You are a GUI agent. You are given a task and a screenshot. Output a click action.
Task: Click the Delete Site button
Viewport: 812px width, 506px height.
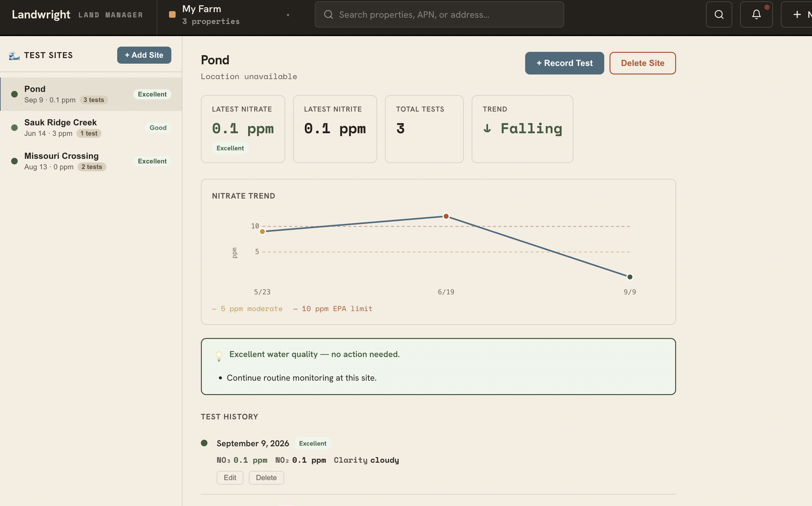coord(642,63)
